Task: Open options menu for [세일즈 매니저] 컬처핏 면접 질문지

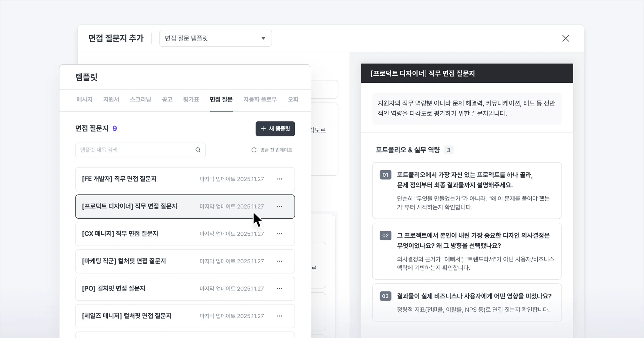Action: 280,316
